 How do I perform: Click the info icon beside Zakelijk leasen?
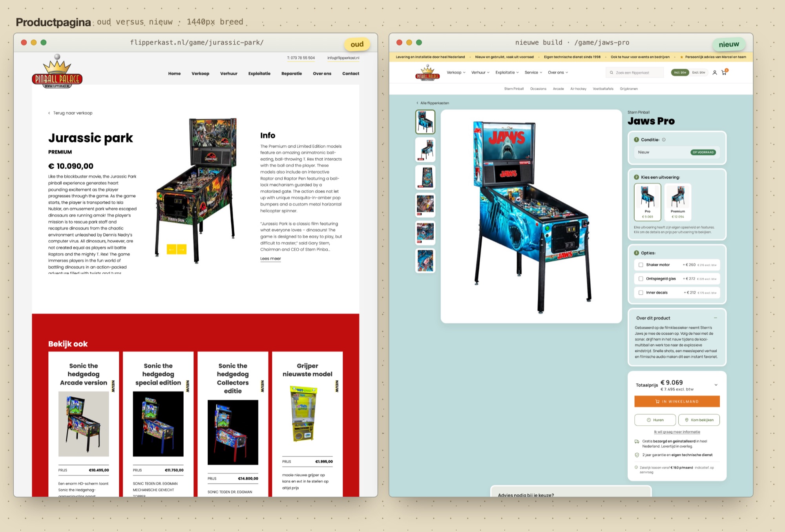(x=636, y=467)
